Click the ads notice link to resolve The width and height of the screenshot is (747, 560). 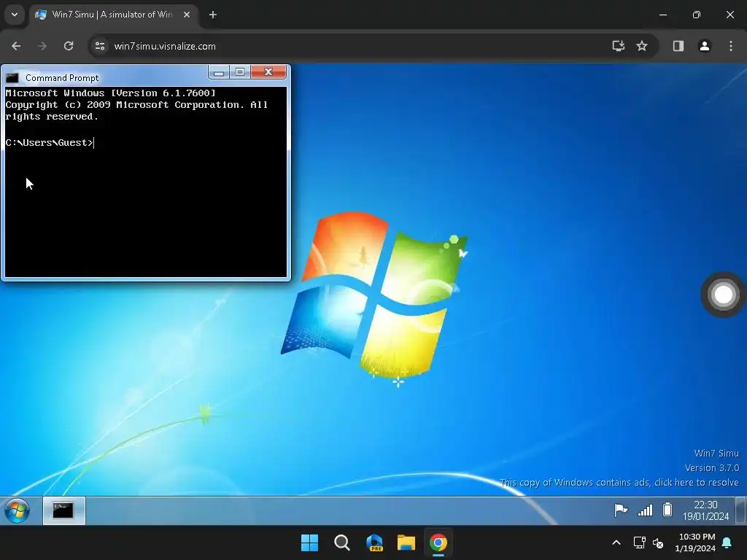(x=619, y=483)
